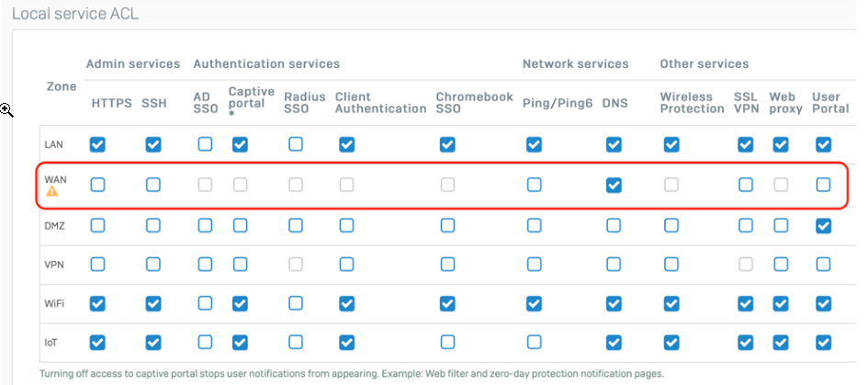Disable DNS for the WAN zone
The height and width of the screenshot is (385, 868).
pyautogui.click(x=614, y=185)
